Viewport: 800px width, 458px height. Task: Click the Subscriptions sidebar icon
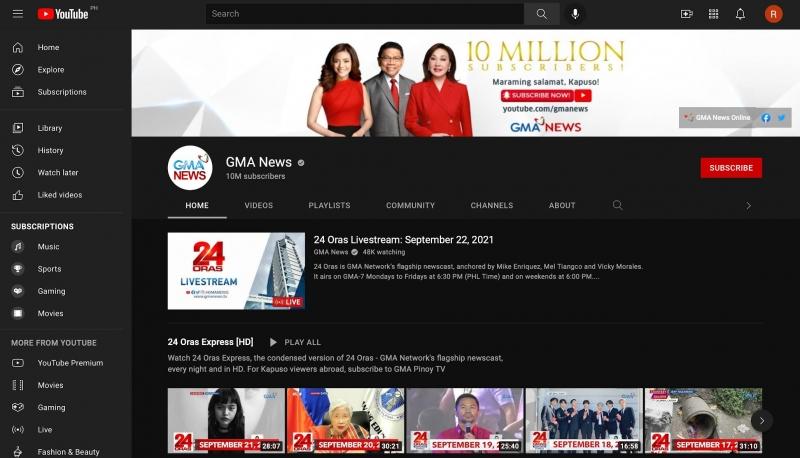(18, 92)
